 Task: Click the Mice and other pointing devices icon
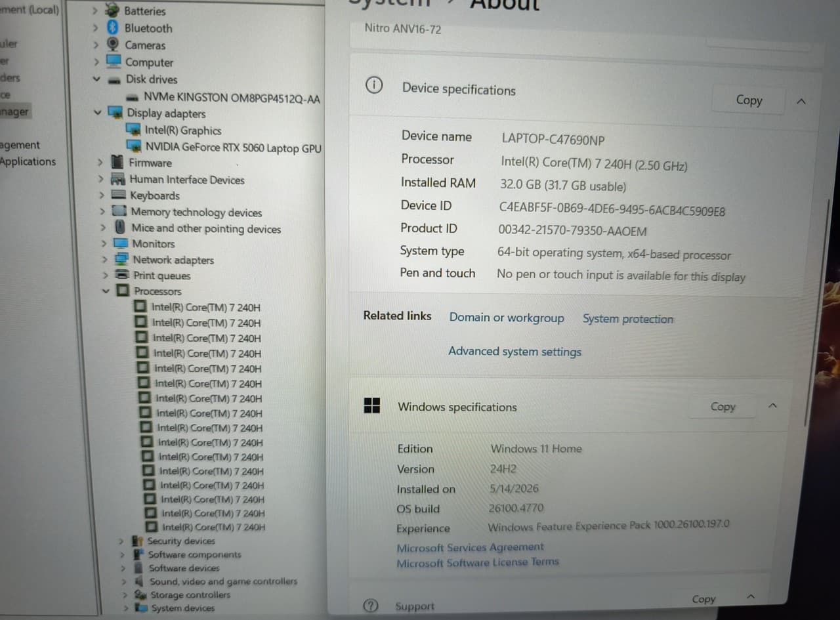point(120,228)
